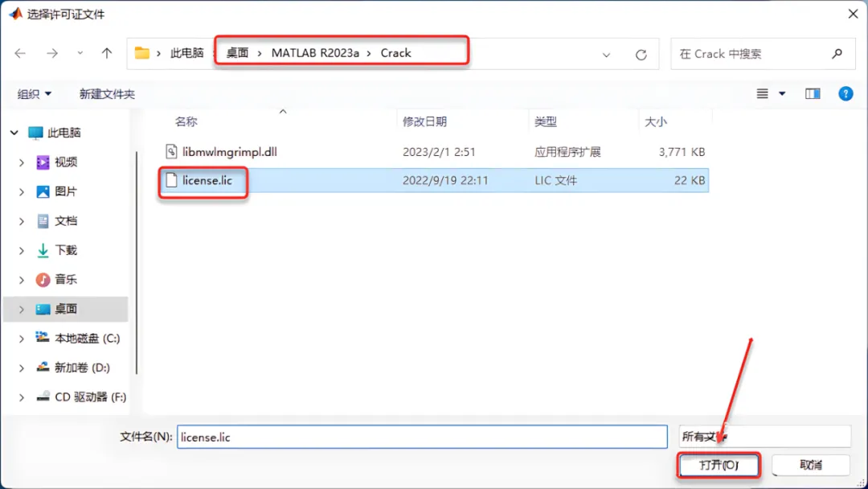Open the 文档 folder in sidebar

(x=66, y=221)
